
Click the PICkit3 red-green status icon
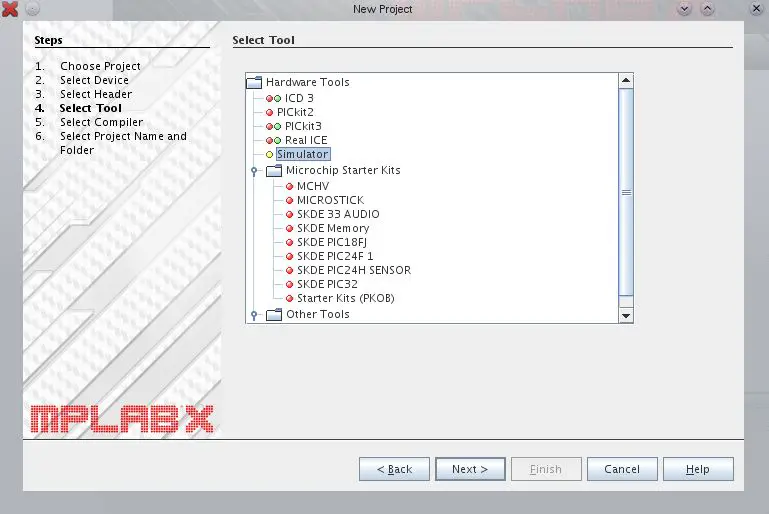(x=273, y=127)
